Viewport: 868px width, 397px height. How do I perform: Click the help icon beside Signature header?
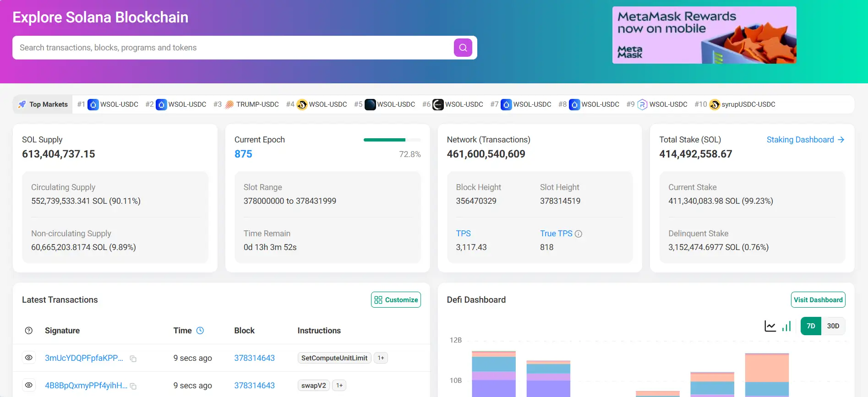point(29,331)
